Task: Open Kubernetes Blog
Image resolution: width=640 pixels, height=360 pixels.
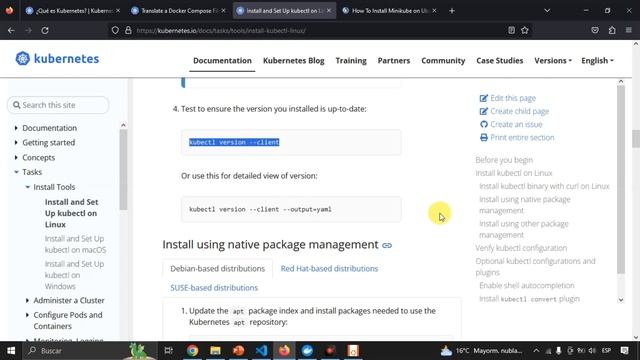Action: point(293,60)
